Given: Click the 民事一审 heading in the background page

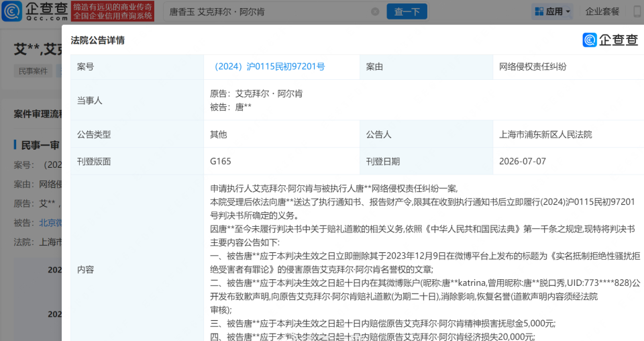Looking at the screenshot, I should pos(40,145).
